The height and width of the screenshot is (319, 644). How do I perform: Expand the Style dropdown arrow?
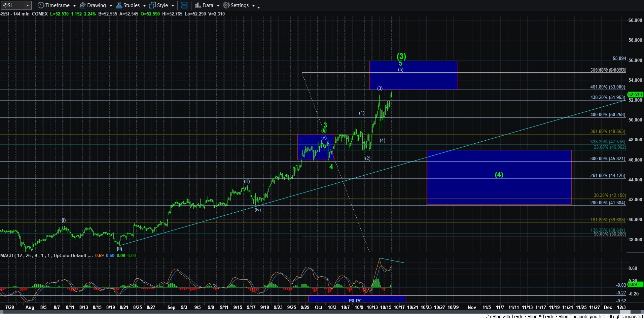173,6
